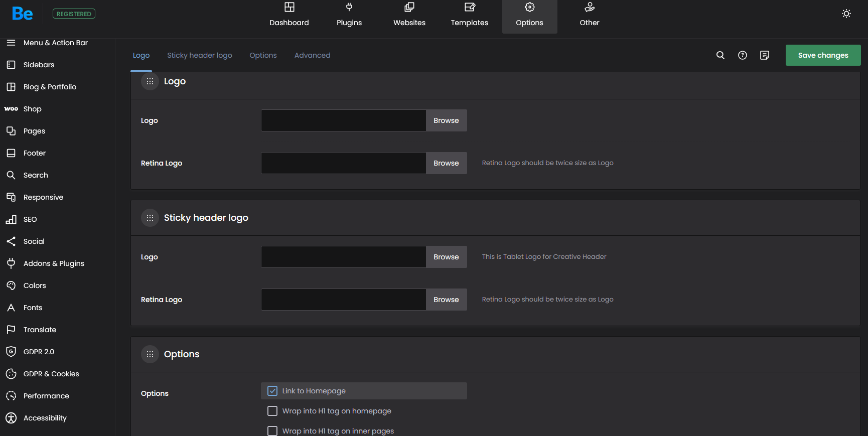Click the Social share icon in sidebar
The height and width of the screenshot is (436, 868).
coord(11,241)
